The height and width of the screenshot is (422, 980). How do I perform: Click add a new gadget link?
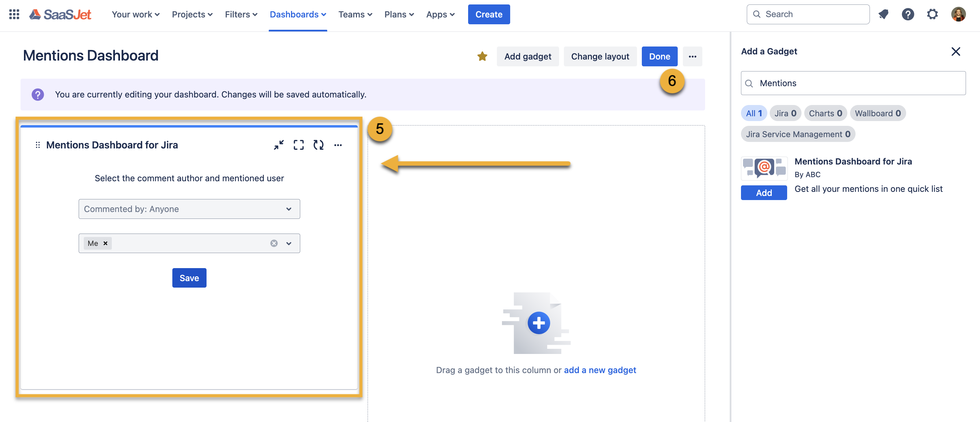pyautogui.click(x=599, y=370)
